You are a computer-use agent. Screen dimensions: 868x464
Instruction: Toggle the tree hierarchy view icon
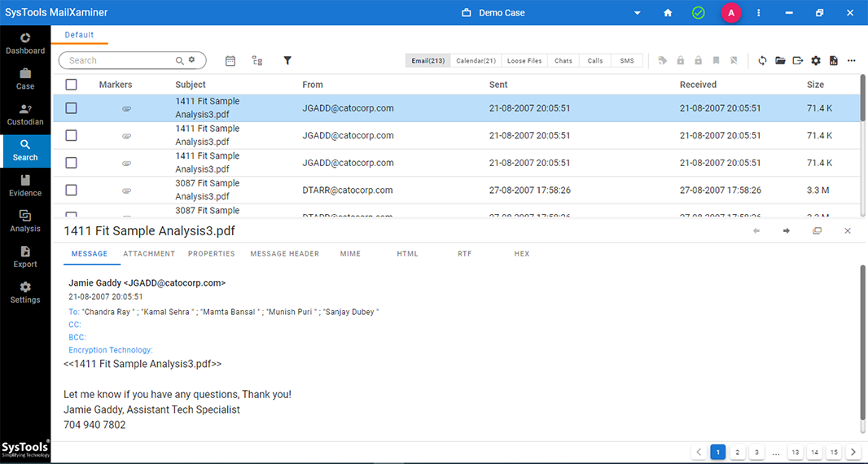click(257, 61)
